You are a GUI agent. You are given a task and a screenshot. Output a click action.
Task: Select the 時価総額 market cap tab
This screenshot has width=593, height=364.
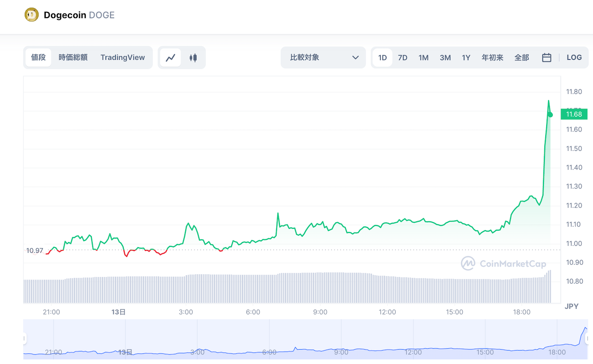click(73, 57)
